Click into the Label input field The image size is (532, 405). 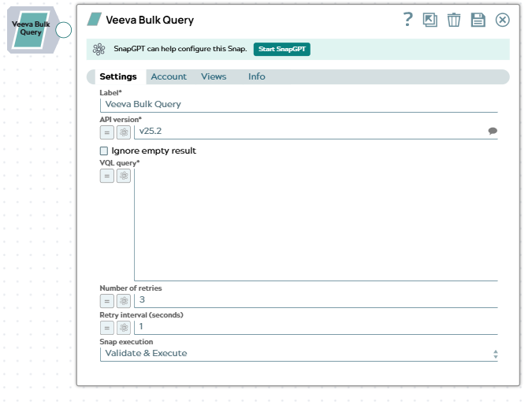click(299, 105)
